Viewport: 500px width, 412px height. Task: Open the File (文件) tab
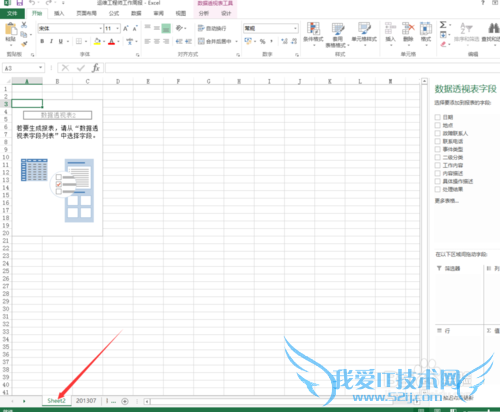point(12,13)
